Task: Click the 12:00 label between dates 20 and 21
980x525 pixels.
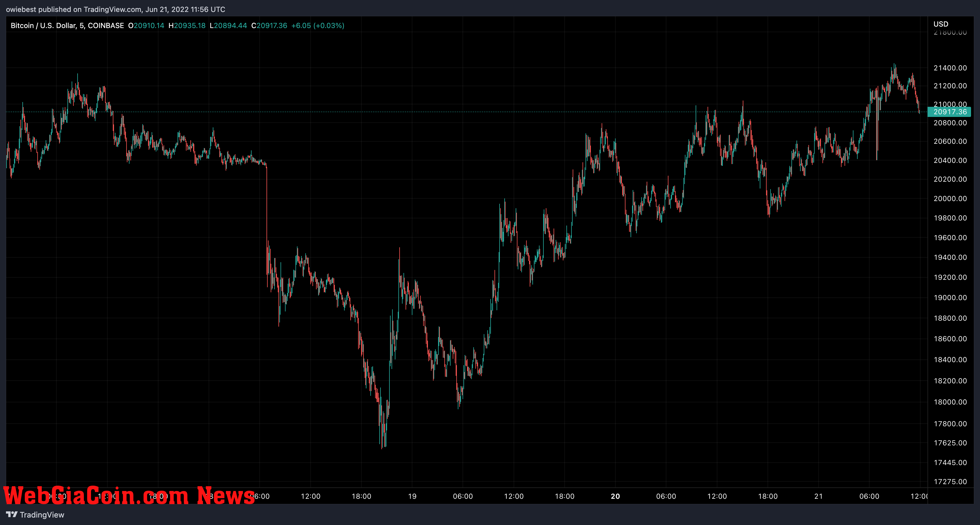Action: point(717,496)
